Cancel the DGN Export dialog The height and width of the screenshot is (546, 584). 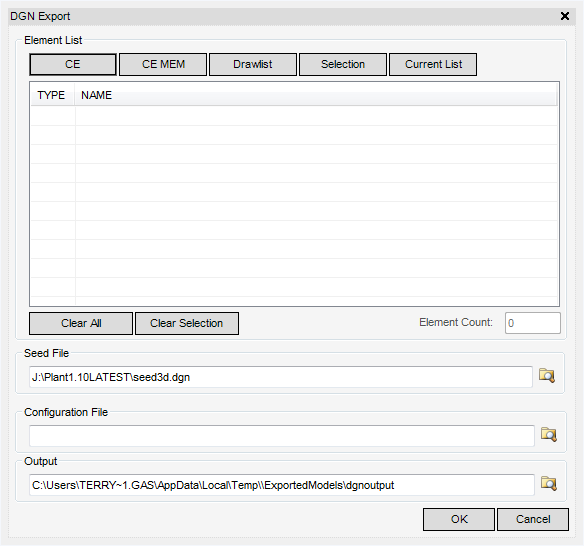(533, 519)
